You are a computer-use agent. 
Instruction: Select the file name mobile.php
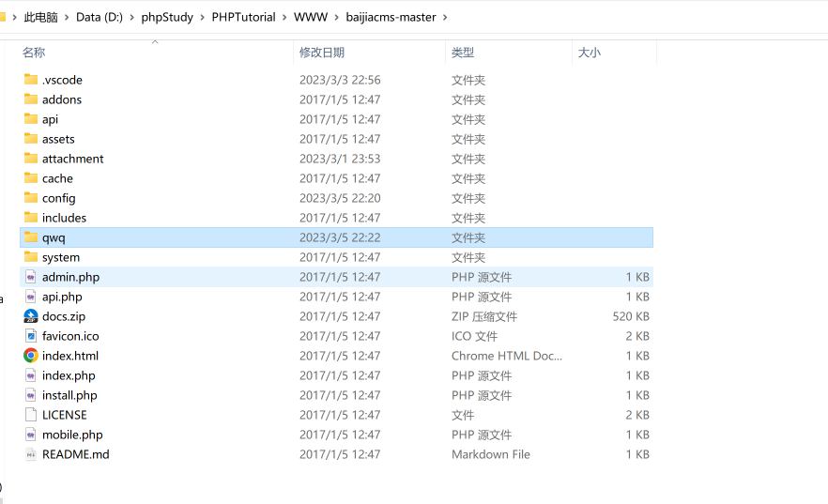(72, 435)
